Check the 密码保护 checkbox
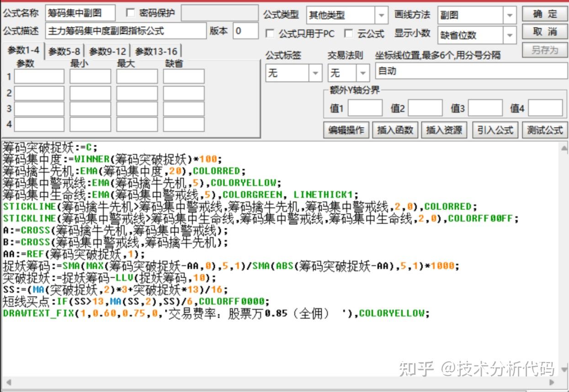Viewport: 569px width, 392px height. click(x=130, y=13)
